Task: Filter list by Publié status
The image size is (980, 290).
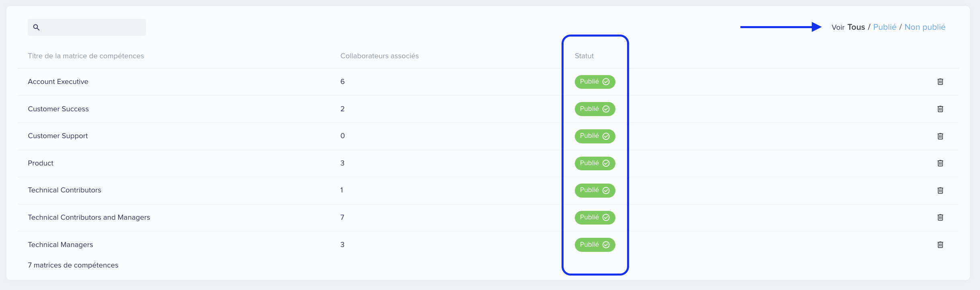Action: (x=884, y=27)
